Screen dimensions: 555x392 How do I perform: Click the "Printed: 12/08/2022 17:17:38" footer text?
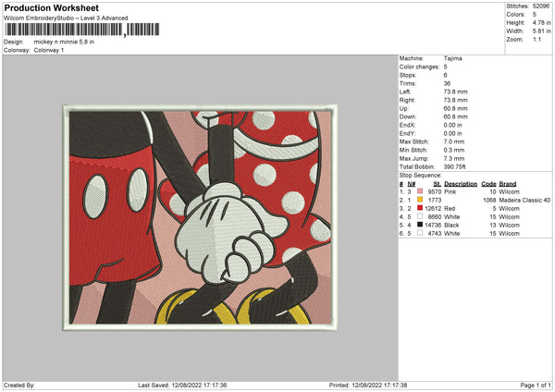click(x=368, y=385)
